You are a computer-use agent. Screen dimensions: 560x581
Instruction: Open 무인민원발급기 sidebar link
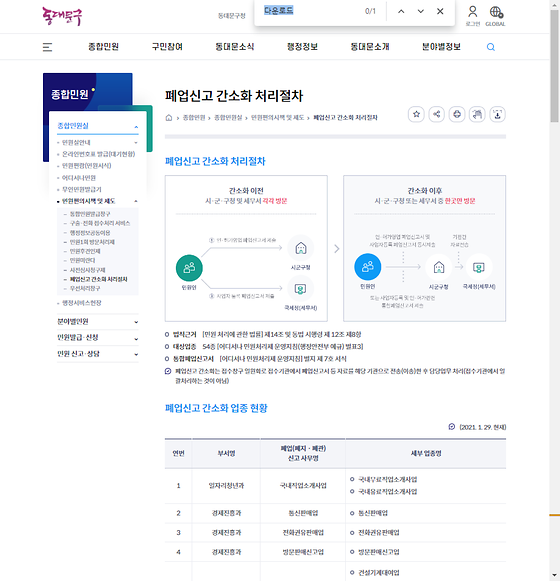pyautogui.click(x=82, y=189)
